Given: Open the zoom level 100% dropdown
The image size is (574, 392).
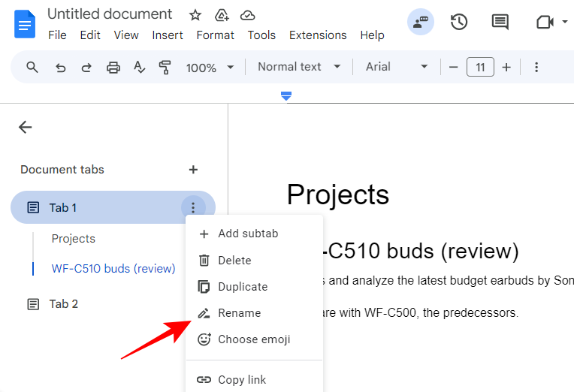Looking at the screenshot, I should [210, 68].
